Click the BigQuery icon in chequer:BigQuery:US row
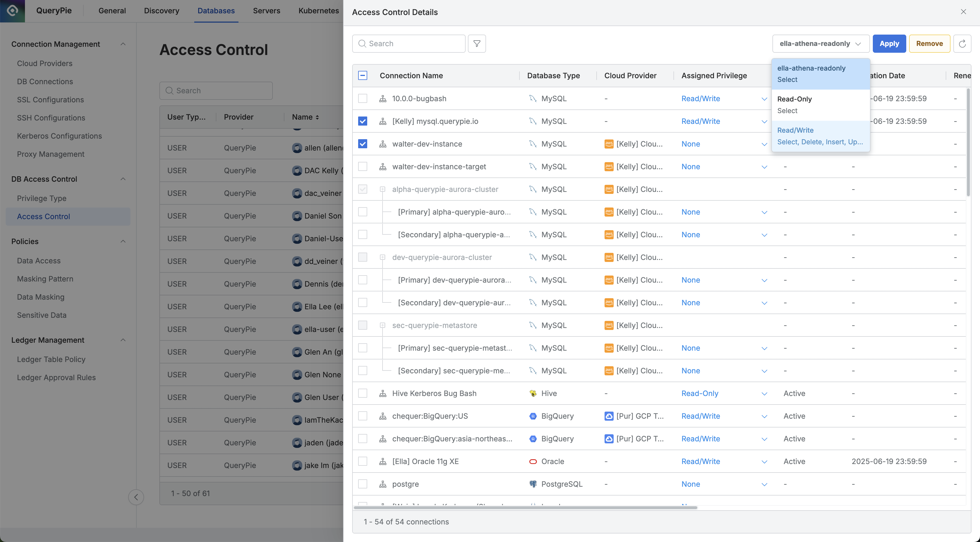The height and width of the screenshot is (542, 980). tap(533, 416)
